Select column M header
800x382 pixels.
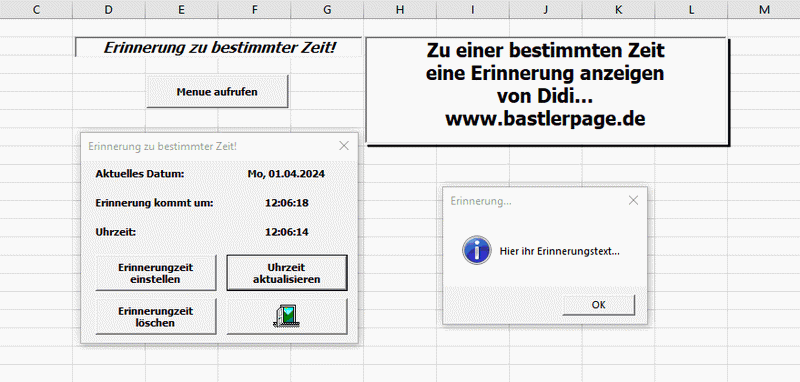[764, 9]
